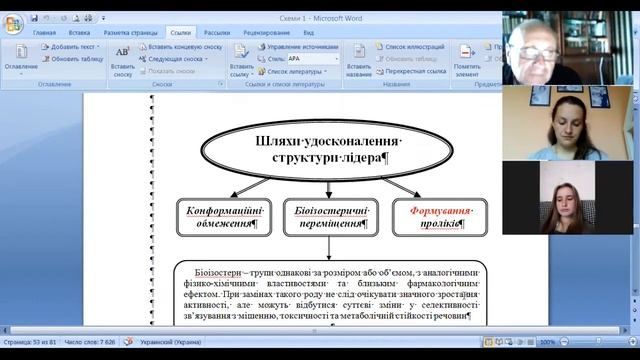Switch to Print Layout view
Image resolution: width=640 pixels, height=360 pixels.
pos(488,342)
